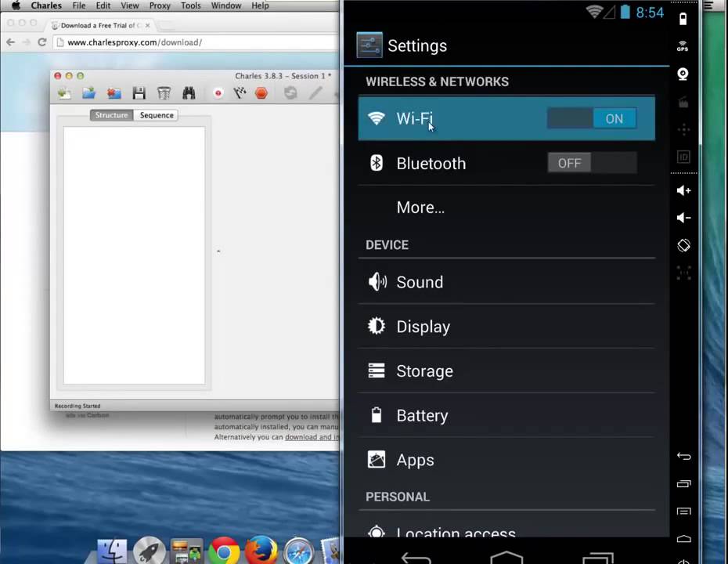
Task: Clear the session with the trash bin icon
Action: [164, 93]
